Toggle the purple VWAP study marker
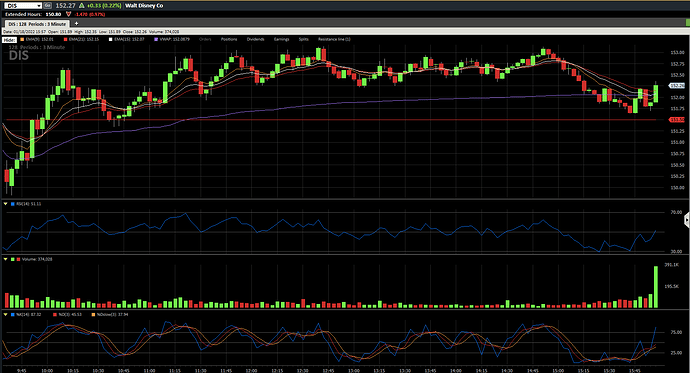This screenshot has width=690, height=373. point(156,40)
